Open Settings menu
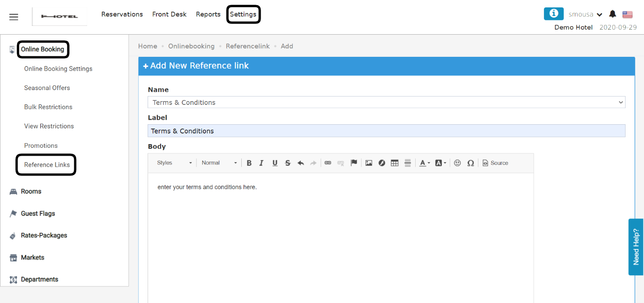Image resolution: width=644 pixels, height=303 pixels. click(243, 14)
